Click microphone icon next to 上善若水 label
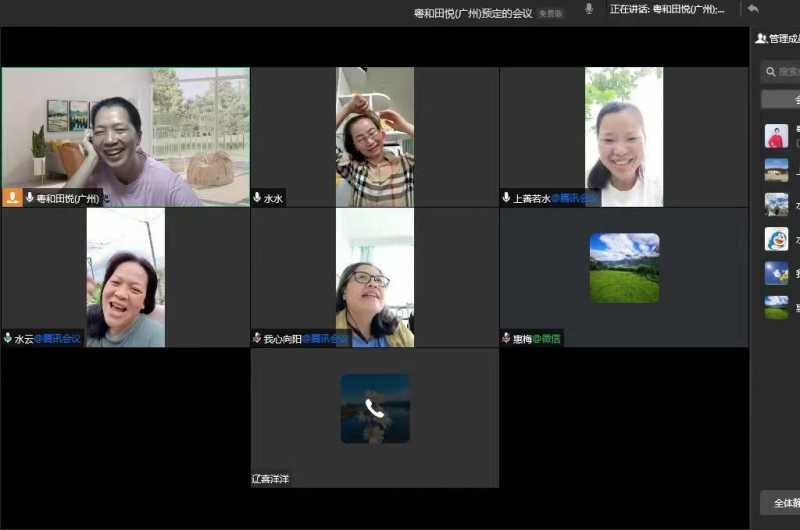 point(506,198)
